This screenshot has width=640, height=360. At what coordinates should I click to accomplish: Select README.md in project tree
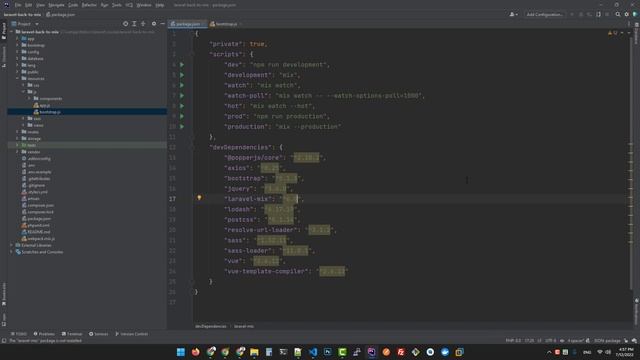pyautogui.click(x=39, y=232)
